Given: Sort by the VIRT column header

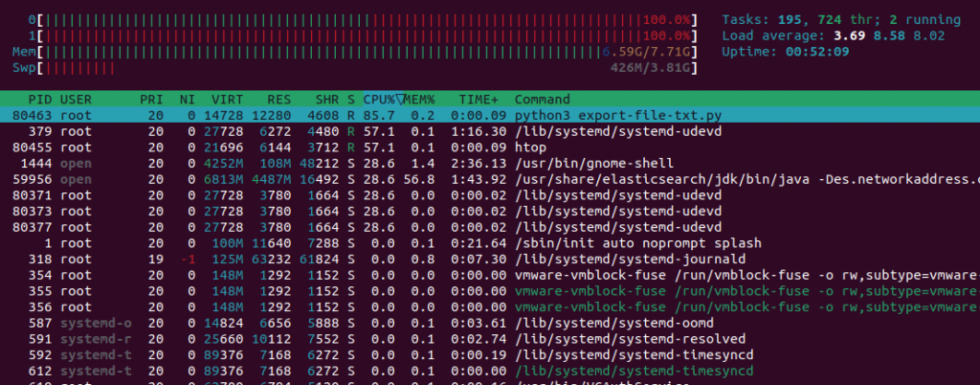Looking at the screenshot, I should pyautogui.click(x=228, y=100).
